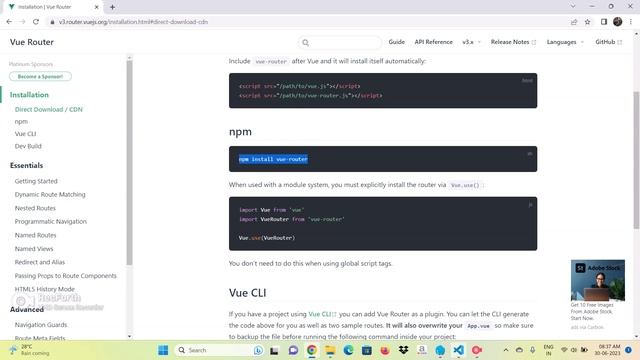
Task: Open Firefox from the taskbar
Action: coord(385,350)
